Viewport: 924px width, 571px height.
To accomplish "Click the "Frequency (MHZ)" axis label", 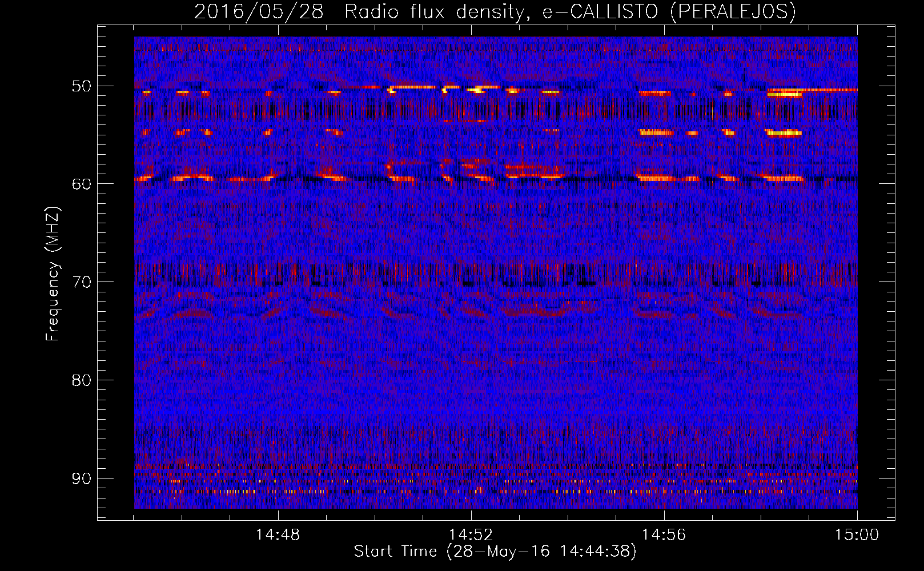I will pos(53,274).
